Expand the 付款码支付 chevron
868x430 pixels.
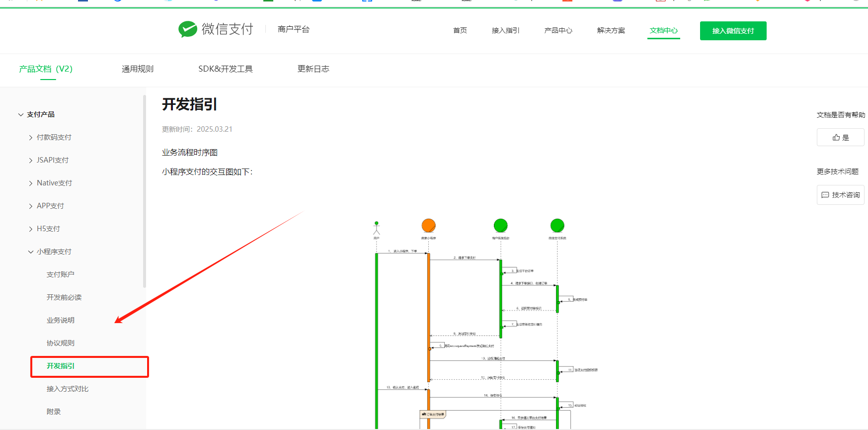pos(31,138)
